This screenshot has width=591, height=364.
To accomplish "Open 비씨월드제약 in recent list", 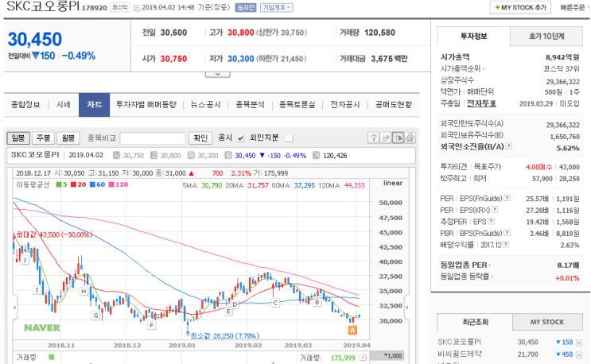I will coord(460,354).
